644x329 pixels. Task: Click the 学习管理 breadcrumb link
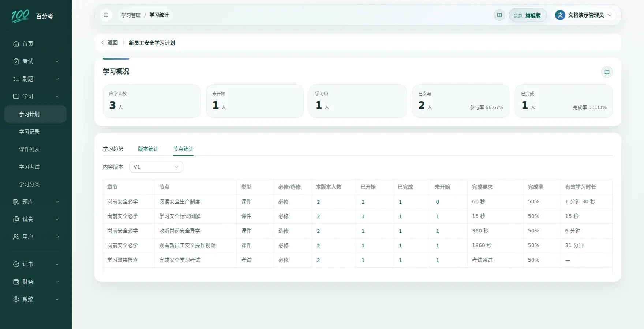[131, 15]
